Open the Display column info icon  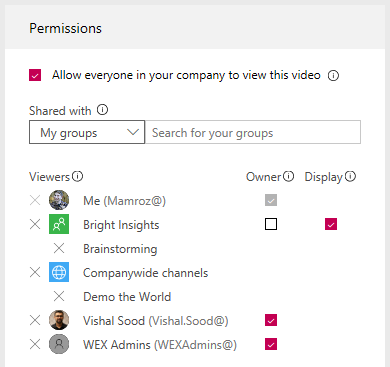click(x=350, y=176)
